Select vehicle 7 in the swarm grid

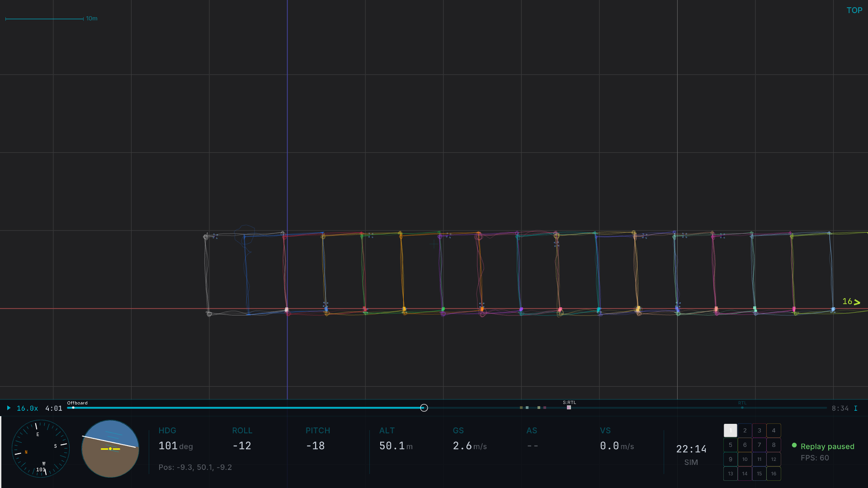(759, 445)
